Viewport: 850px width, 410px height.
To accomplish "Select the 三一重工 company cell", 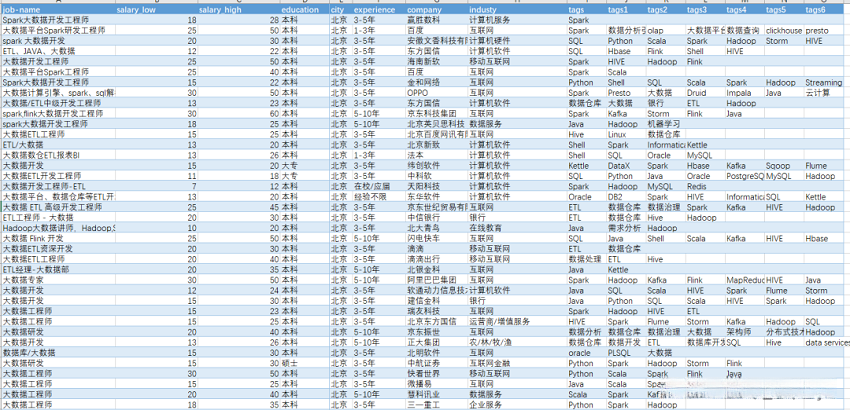I will tap(436, 405).
